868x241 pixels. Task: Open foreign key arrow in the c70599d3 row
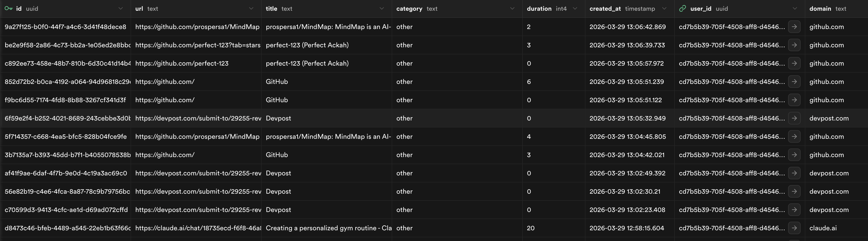[794, 210]
